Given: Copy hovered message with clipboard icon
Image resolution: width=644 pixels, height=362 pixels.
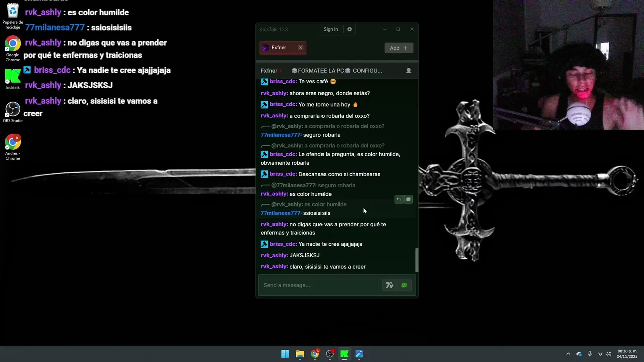Looking at the screenshot, I should click(408, 200).
